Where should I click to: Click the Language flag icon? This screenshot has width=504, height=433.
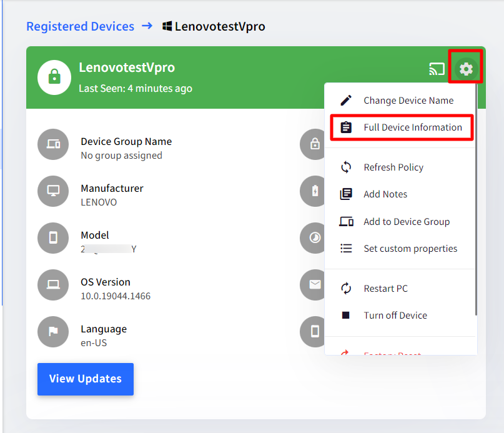(53, 331)
